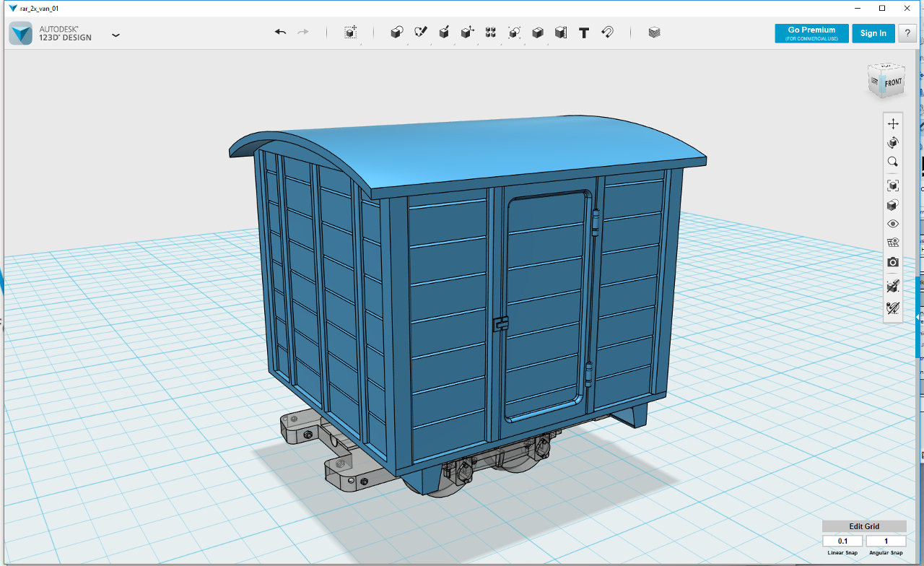924x566 pixels.
Task: Click the Undo arrow in the toolbar
Action: click(280, 32)
